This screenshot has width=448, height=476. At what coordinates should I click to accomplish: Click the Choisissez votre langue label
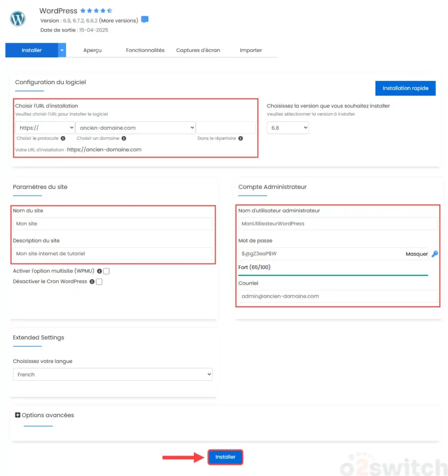(42, 361)
